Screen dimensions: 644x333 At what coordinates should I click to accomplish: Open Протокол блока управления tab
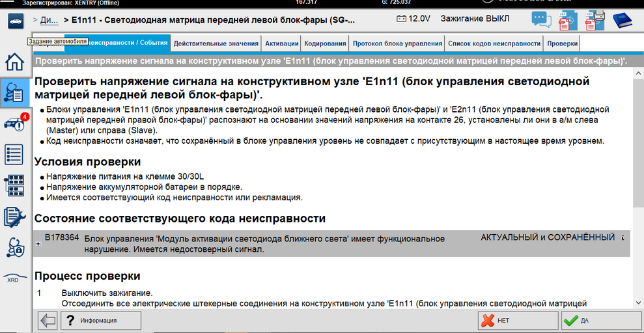(x=397, y=44)
